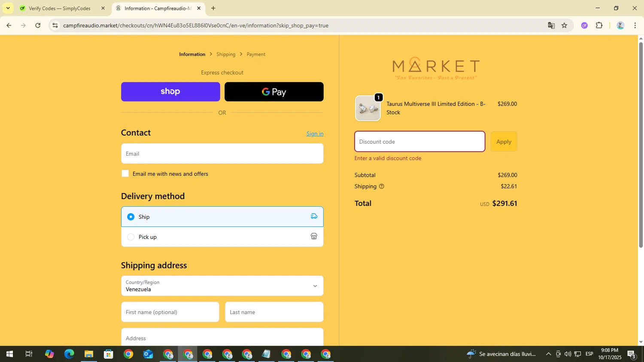This screenshot has height=362, width=644.
Task: Show hidden system tray icons
Action: (x=548, y=354)
